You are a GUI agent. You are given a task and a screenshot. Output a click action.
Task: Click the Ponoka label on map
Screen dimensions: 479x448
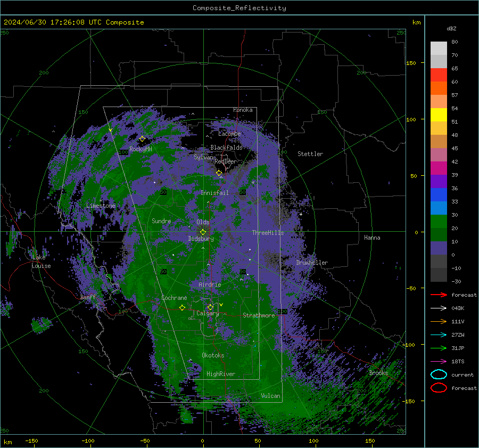243,110
